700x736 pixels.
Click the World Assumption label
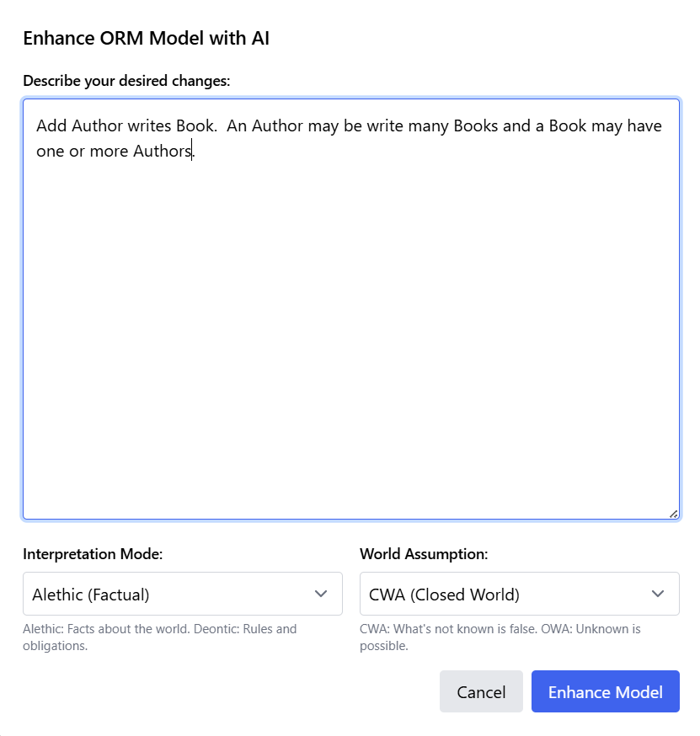[x=423, y=554]
